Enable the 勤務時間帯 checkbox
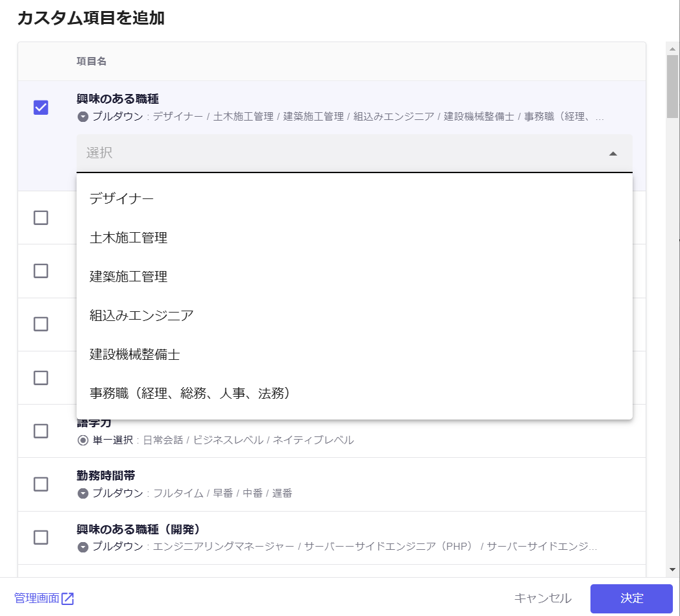680x616 pixels. [41, 484]
